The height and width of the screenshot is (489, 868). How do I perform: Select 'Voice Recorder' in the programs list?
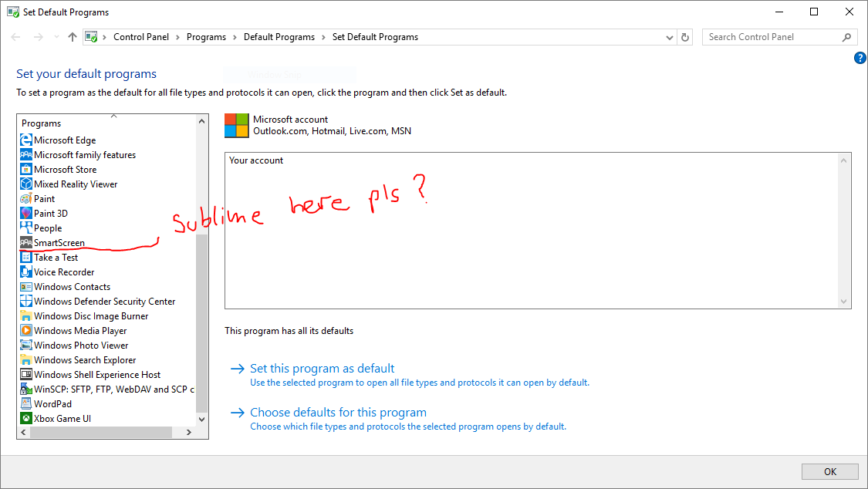coord(64,272)
